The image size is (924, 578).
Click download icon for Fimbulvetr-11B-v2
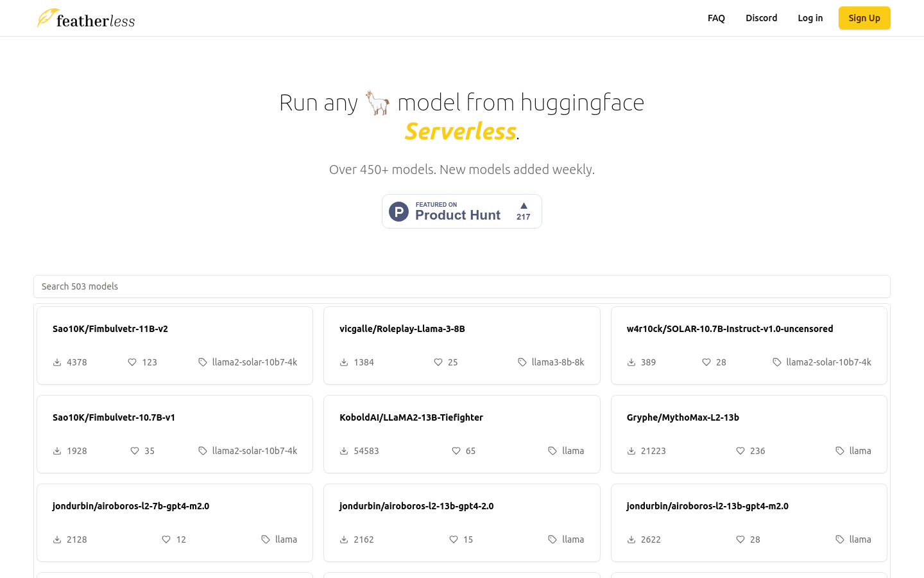(x=57, y=362)
